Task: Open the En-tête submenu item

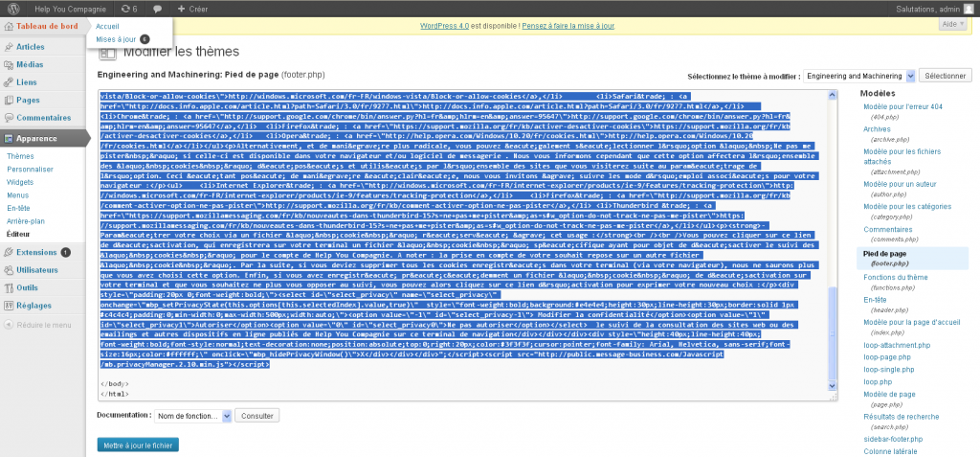Action: pyautogui.click(x=18, y=209)
